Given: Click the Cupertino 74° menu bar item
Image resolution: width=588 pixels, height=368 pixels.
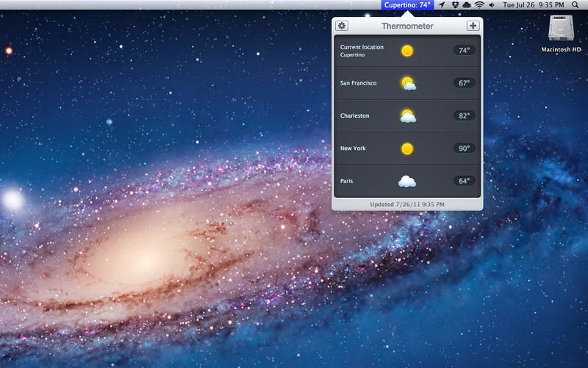Looking at the screenshot, I should pyautogui.click(x=407, y=4).
